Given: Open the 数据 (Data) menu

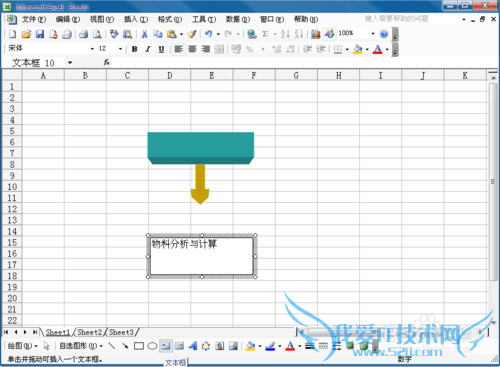Looking at the screenshot, I should pyautogui.click(x=238, y=19).
